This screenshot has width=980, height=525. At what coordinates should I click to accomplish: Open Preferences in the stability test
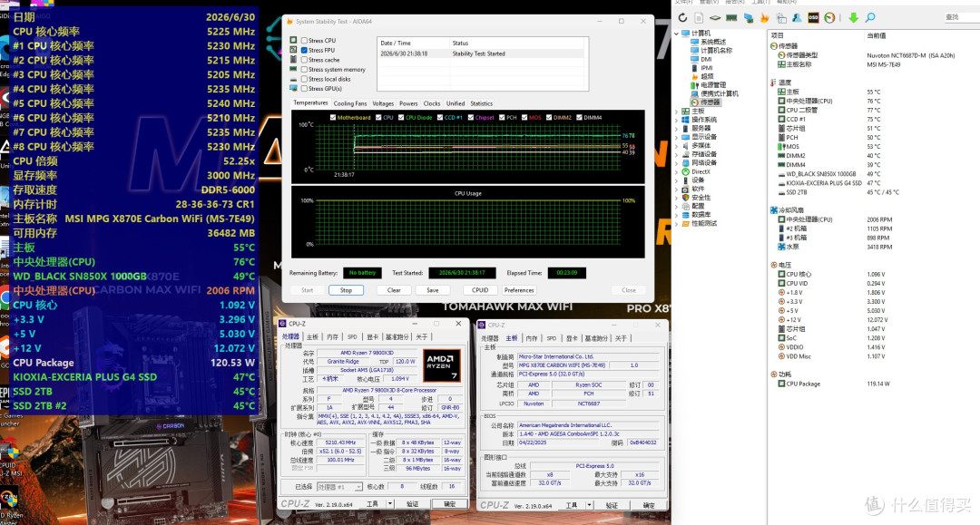click(x=519, y=290)
